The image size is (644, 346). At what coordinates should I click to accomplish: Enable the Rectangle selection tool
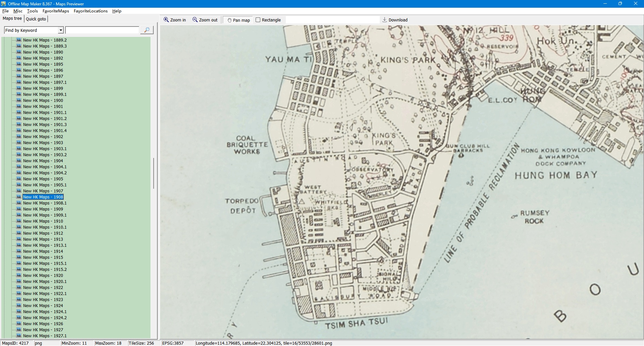coord(268,20)
